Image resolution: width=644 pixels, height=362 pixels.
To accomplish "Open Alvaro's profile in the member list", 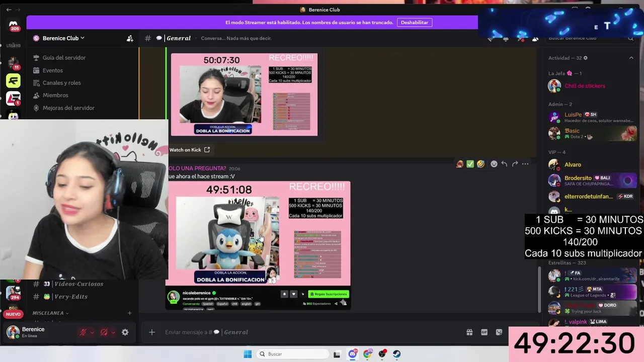I will click(592, 165).
